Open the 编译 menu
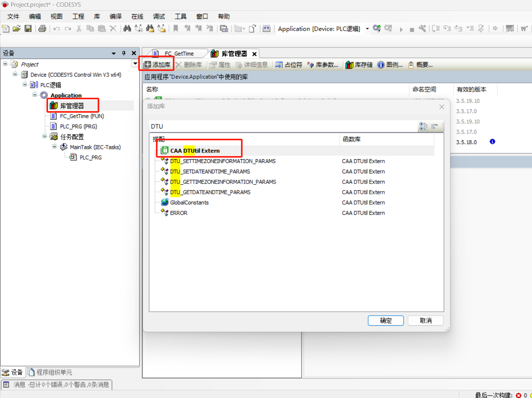 coord(115,17)
